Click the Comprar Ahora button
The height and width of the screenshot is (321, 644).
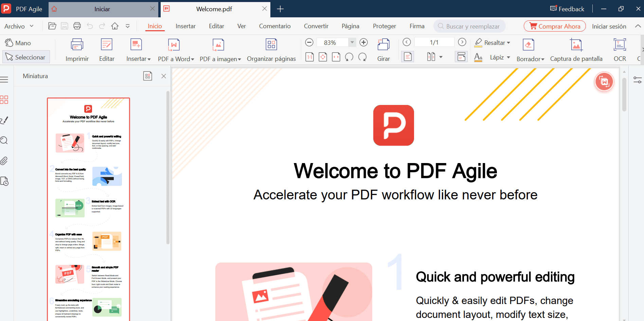554,26
